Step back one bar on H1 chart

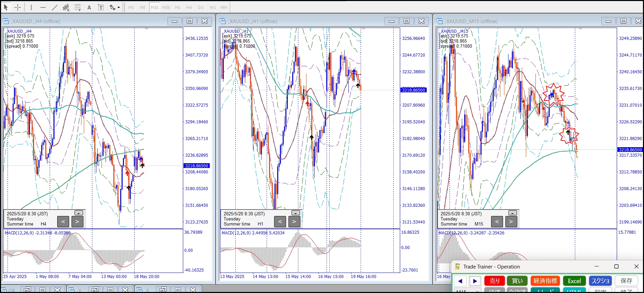[280, 221]
